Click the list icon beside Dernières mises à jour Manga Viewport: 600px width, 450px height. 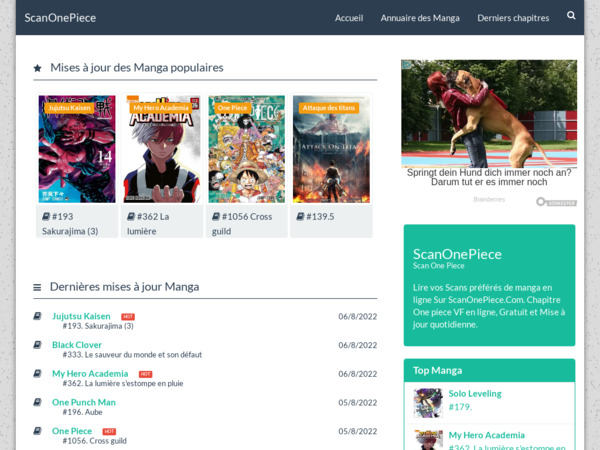(x=37, y=287)
